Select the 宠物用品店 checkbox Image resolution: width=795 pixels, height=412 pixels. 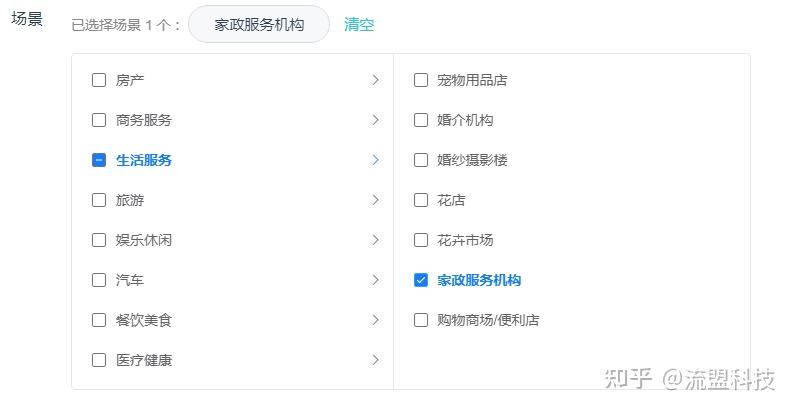[x=421, y=80]
